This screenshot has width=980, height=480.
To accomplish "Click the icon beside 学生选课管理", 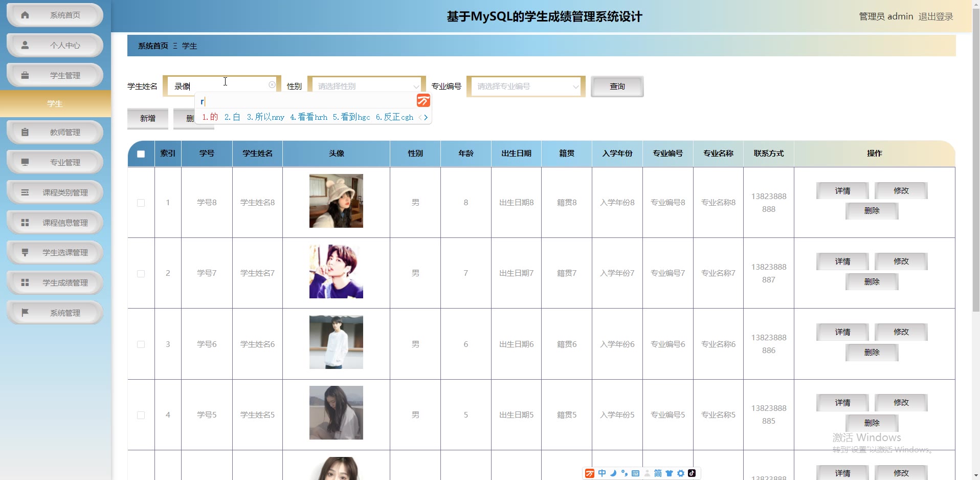I will (25, 252).
